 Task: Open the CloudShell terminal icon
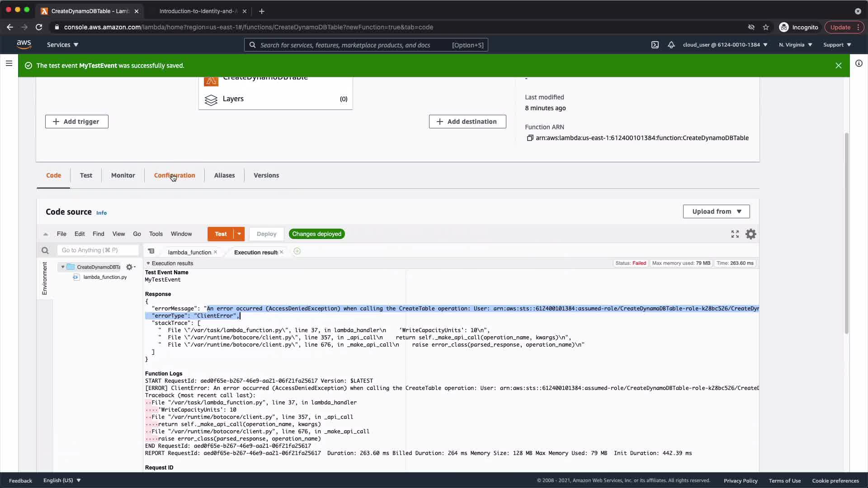655,45
